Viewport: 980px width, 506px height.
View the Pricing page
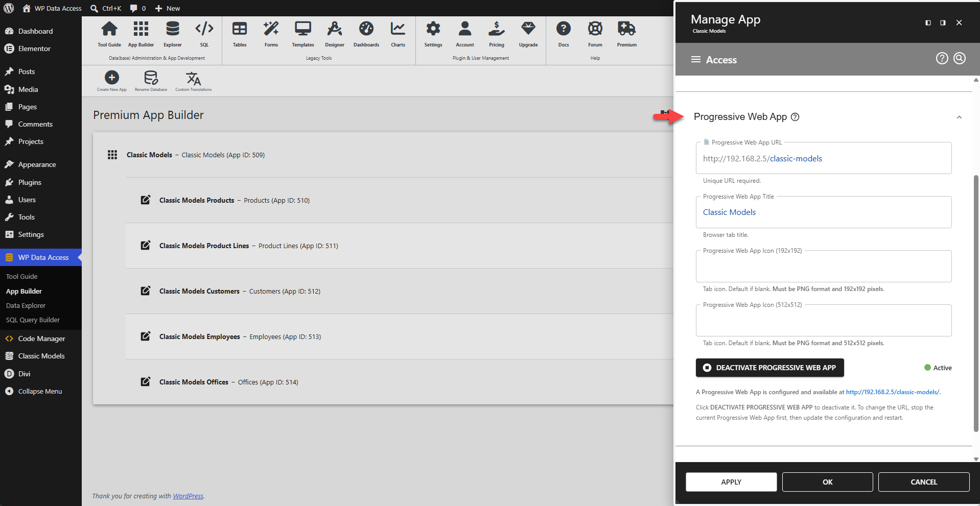tap(497, 34)
